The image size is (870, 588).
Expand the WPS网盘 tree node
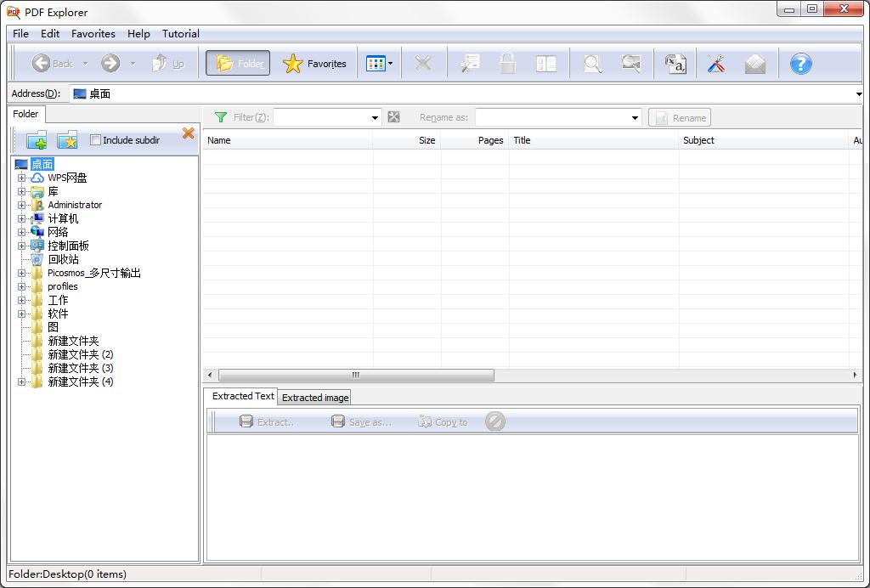(x=21, y=178)
